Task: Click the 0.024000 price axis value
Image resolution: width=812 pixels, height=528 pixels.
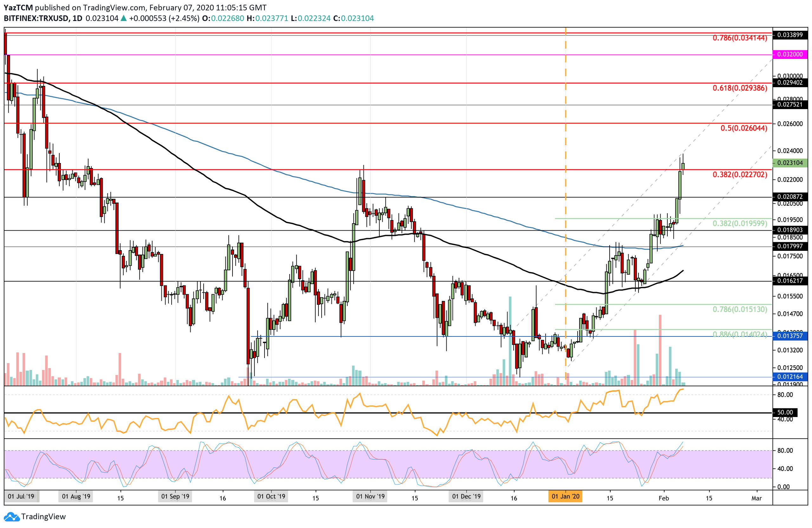Action: pyautogui.click(x=790, y=151)
